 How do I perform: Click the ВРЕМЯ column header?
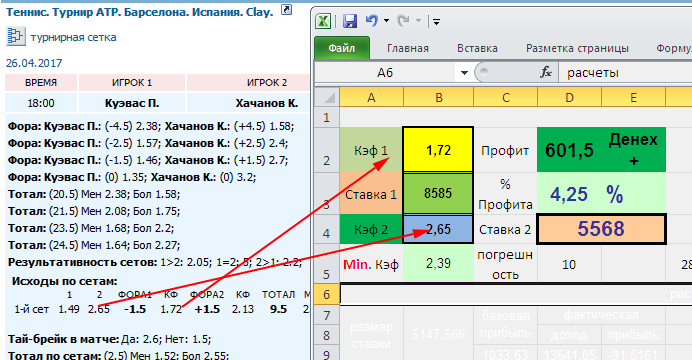[x=41, y=82]
